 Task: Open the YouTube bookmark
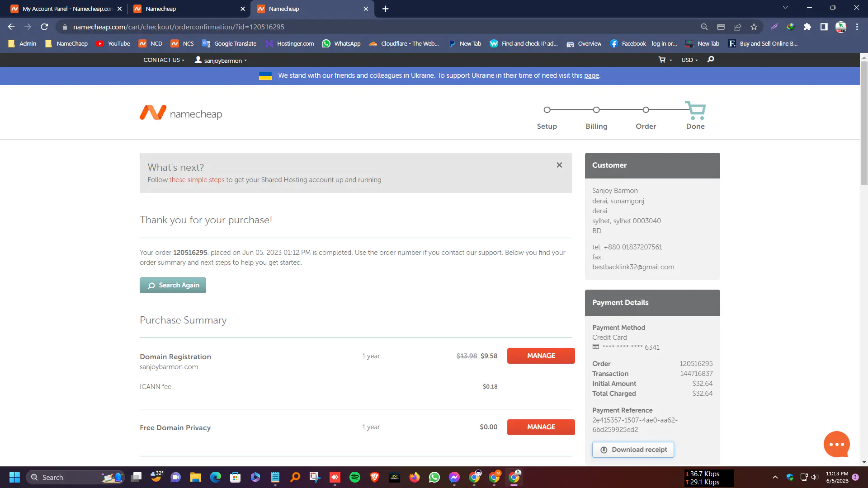(113, 44)
